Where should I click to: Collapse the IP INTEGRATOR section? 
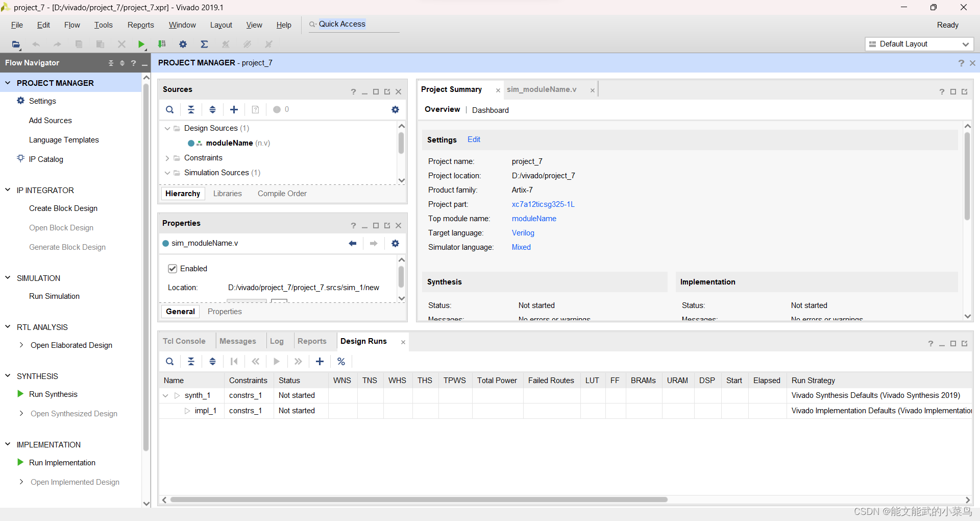(8, 190)
